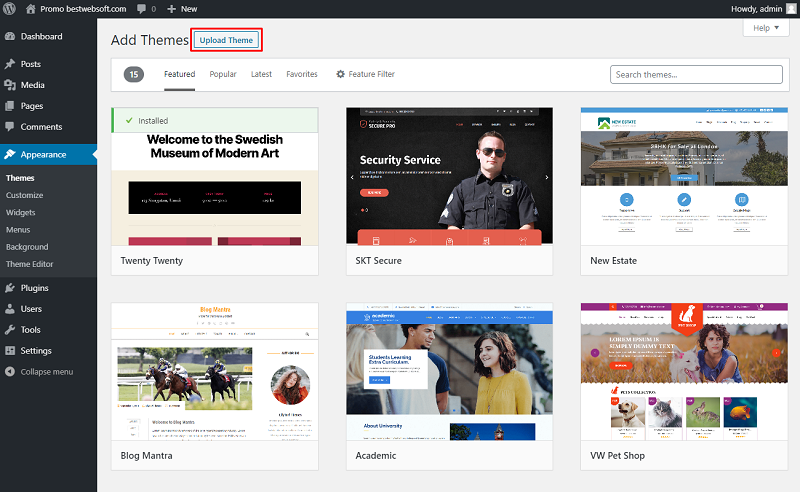Click the Collapse menu text
The height and width of the screenshot is (492, 800).
(x=47, y=372)
